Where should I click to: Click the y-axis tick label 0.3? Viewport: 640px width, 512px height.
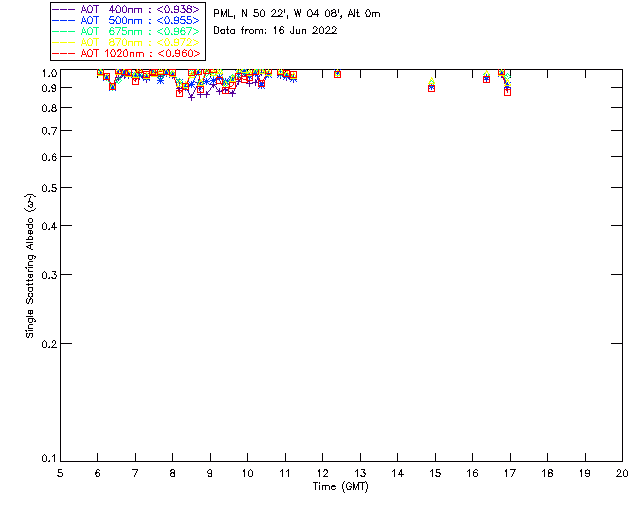tap(49, 275)
